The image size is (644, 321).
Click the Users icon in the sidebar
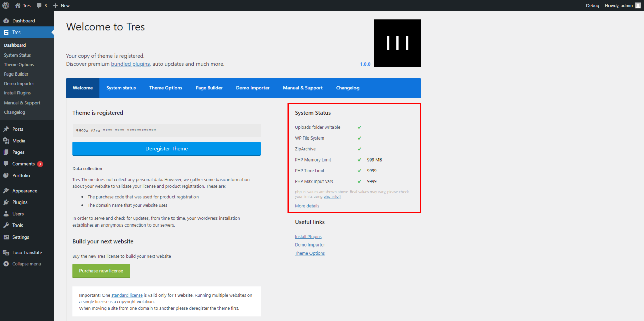(x=6, y=214)
